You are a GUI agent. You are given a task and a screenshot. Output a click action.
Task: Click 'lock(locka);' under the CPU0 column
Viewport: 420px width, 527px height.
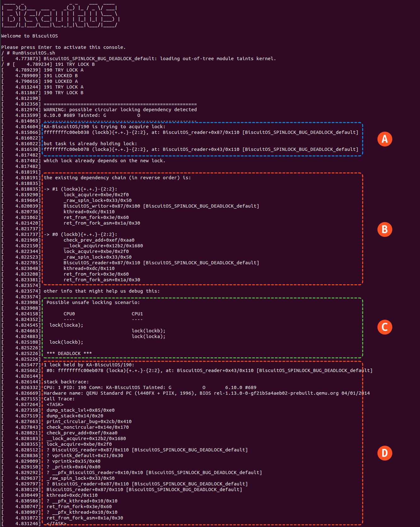66,325
